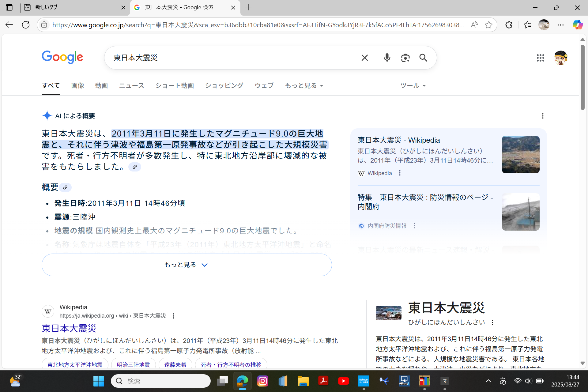
Task: Click the AI overview source link icon
Action: 134,167
